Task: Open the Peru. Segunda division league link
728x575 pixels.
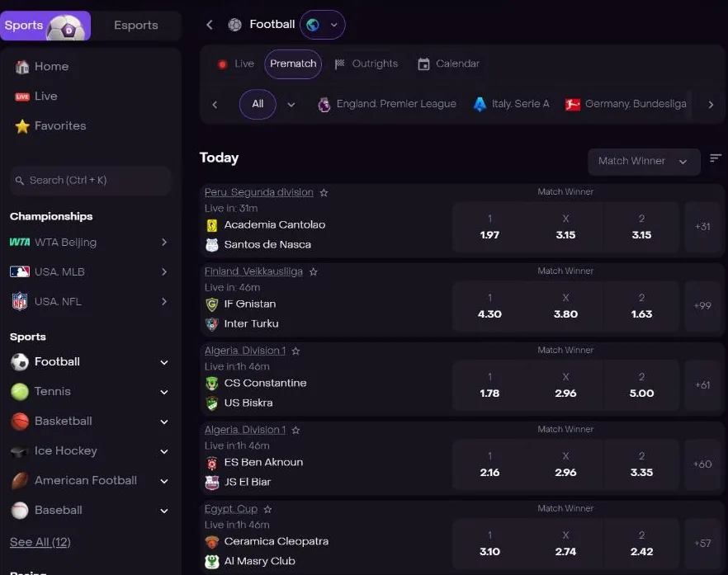Action: (259, 192)
